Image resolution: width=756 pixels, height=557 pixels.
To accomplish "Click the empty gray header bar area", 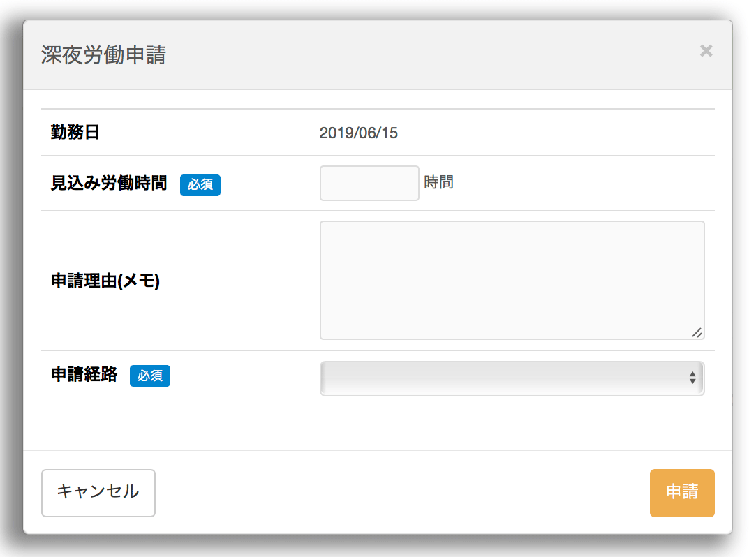I will click(419, 55).
